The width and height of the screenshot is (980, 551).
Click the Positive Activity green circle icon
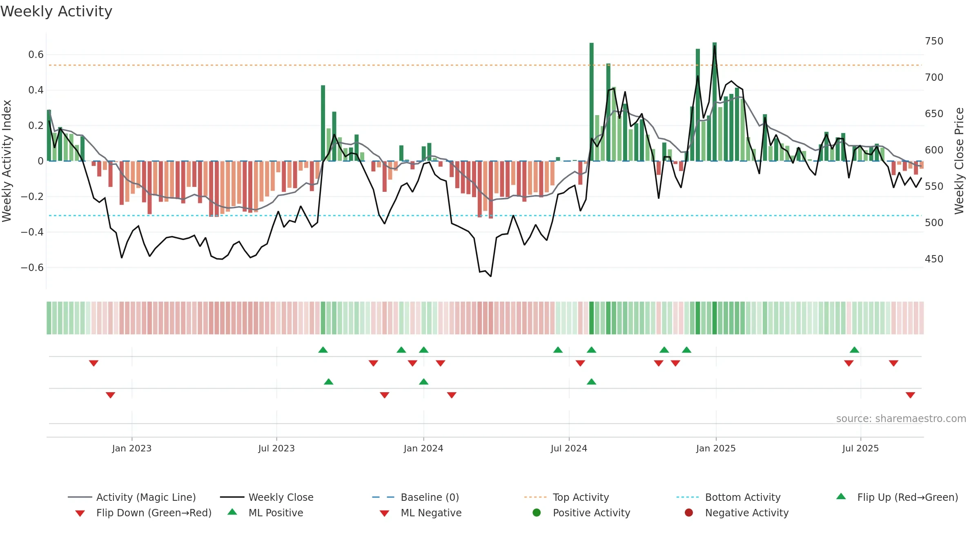pyautogui.click(x=537, y=513)
